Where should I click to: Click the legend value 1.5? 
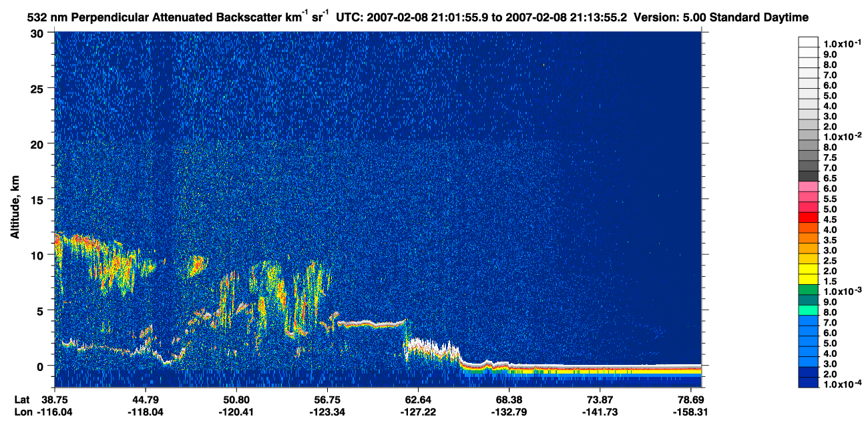coord(831,282)
